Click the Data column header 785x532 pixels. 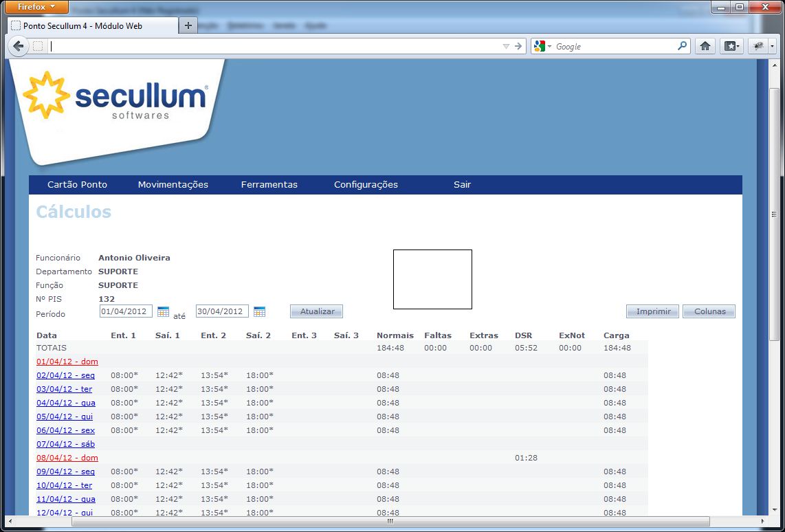pyautogui.click(x=47, y=335)
